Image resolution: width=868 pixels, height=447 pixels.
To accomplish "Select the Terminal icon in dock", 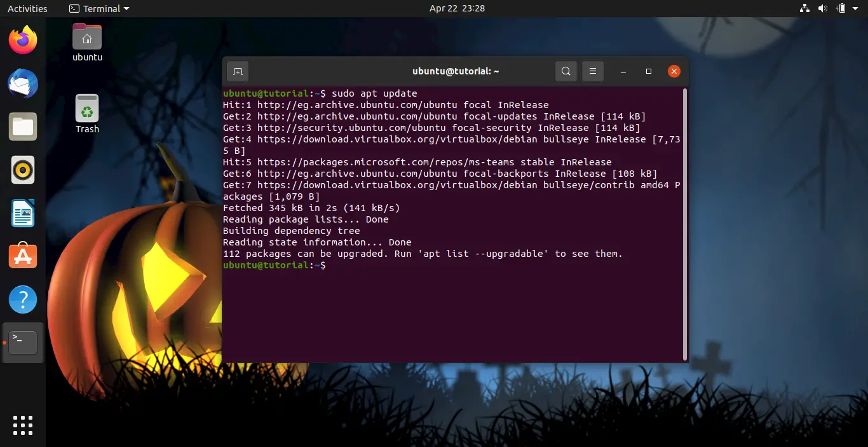I will [x=23, y=343].
